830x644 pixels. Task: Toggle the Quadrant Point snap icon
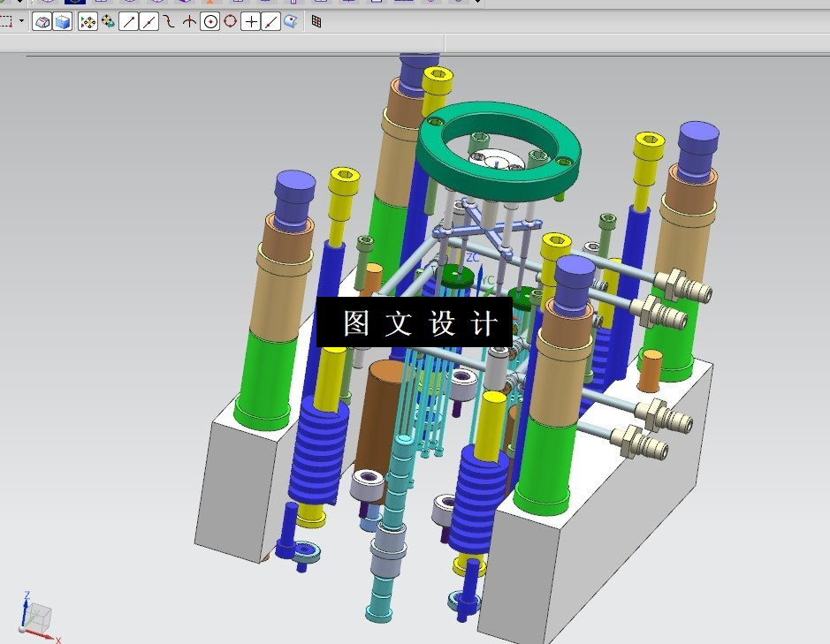[231, 22]
